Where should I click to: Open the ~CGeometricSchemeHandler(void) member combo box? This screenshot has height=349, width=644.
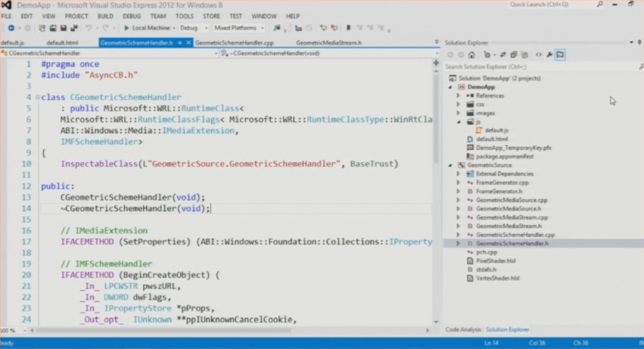pyautogui.click(x=329, y=54)
